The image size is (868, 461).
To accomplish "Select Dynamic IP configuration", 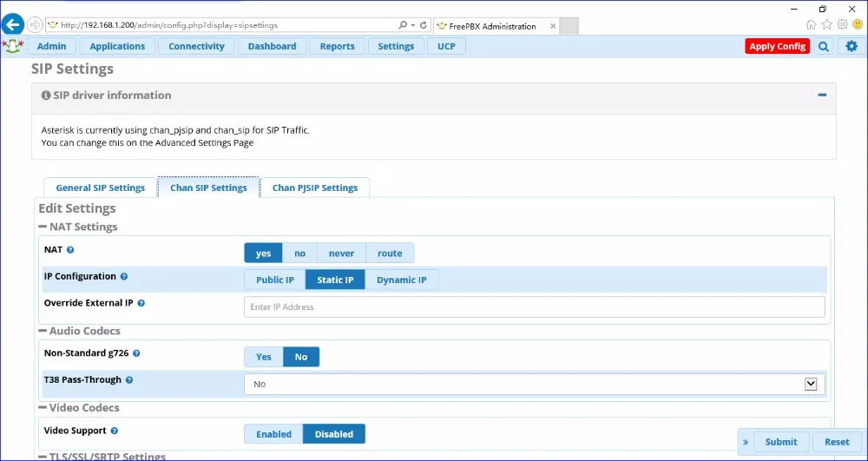I will click(x=401, y=280).
